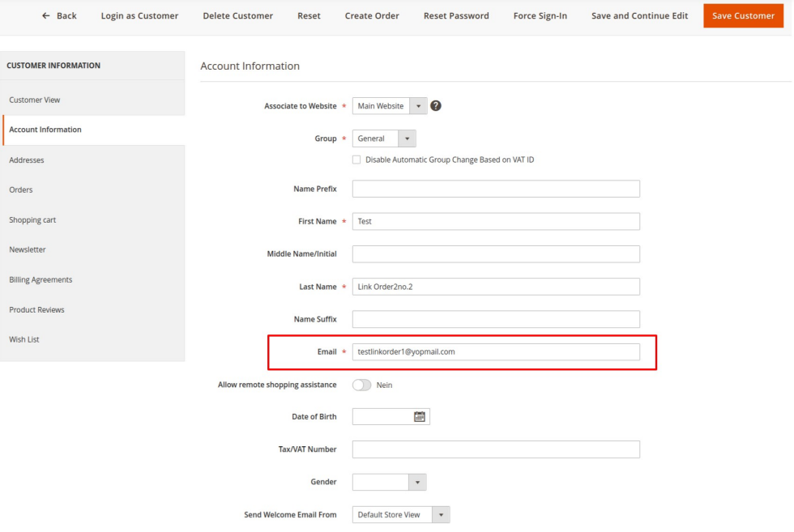
Task: Toggle Allow remote shopping assistance switch
Action: tap(361, 385)
